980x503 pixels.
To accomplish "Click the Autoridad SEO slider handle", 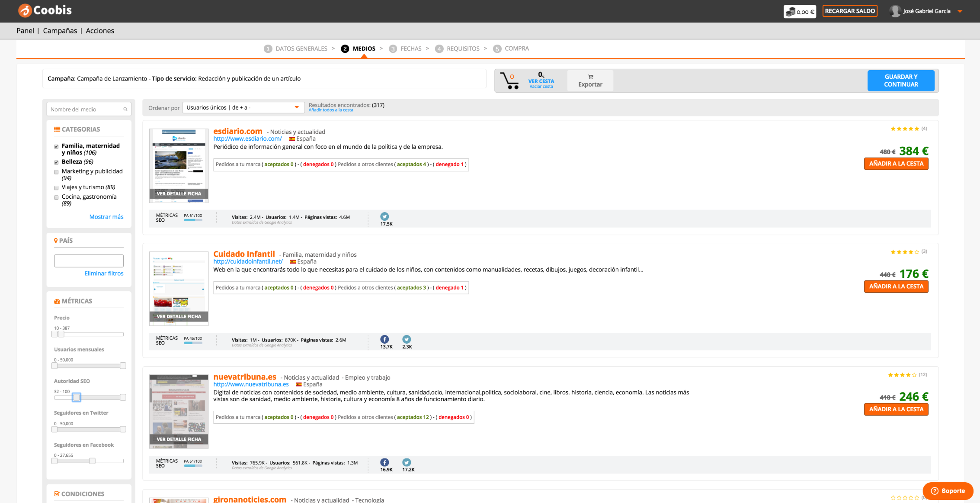I will (77, 397).
